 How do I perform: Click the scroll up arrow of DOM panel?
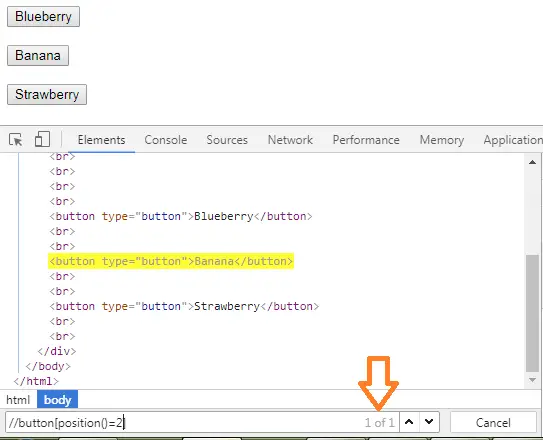click(x=532, y=162)
